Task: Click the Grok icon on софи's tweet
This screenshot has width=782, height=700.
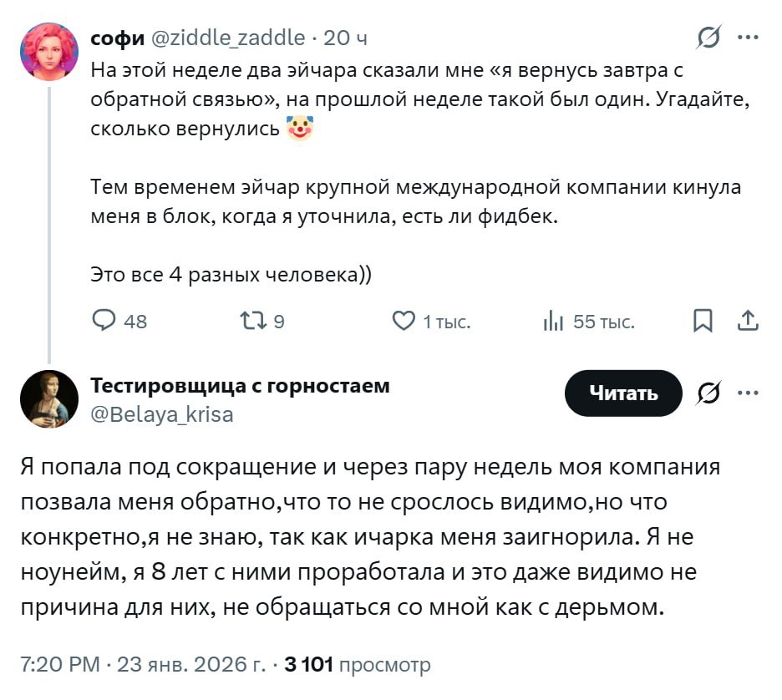Action: (x=709, y=38)
